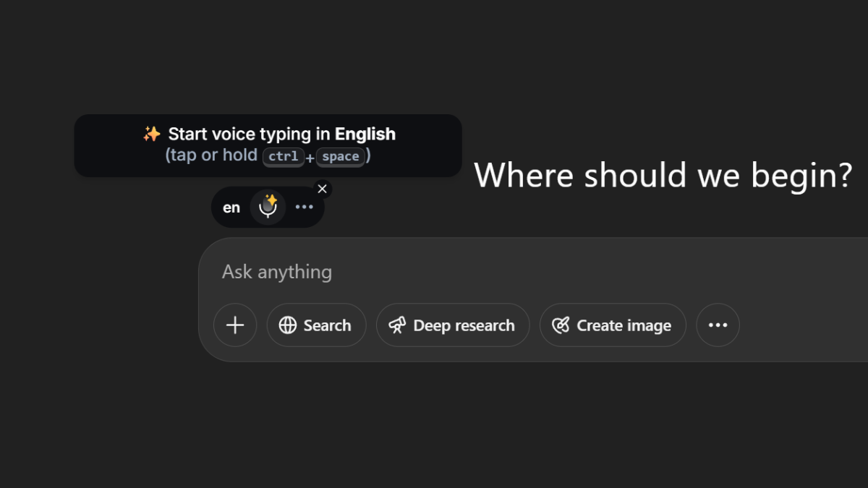Click the telescope icon for Deep research
Screen dimensions: 868x488
(397, 325)
